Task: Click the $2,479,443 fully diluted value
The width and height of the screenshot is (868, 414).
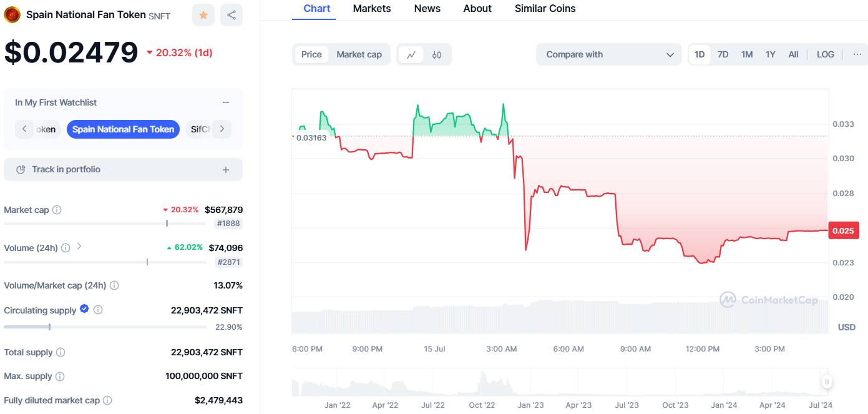Action: point(218,400)
